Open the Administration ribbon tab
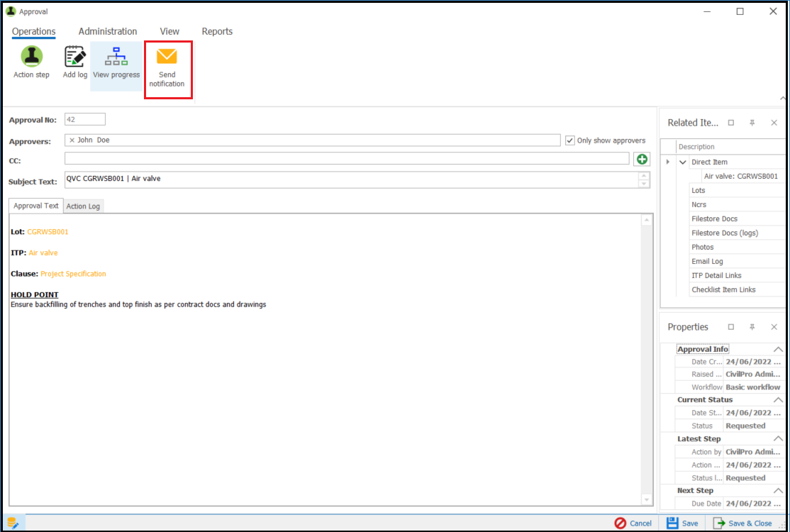790x532 pixels. 108,31
